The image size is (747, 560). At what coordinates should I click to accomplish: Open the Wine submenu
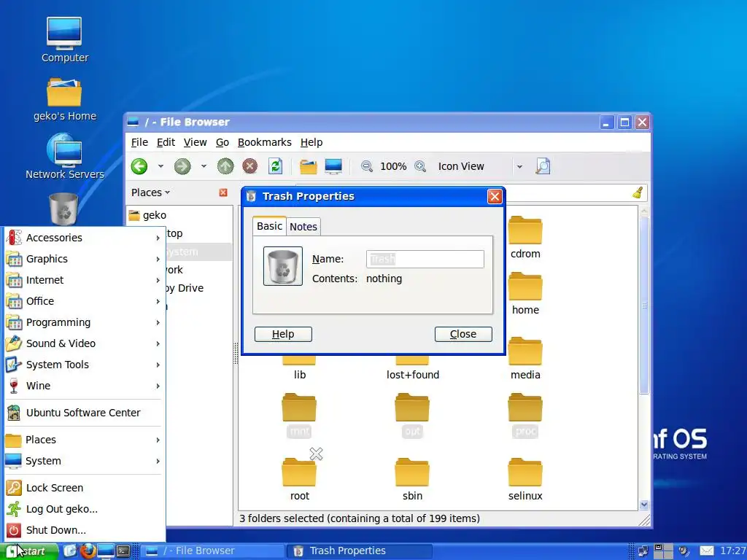(x=83, y=386)
